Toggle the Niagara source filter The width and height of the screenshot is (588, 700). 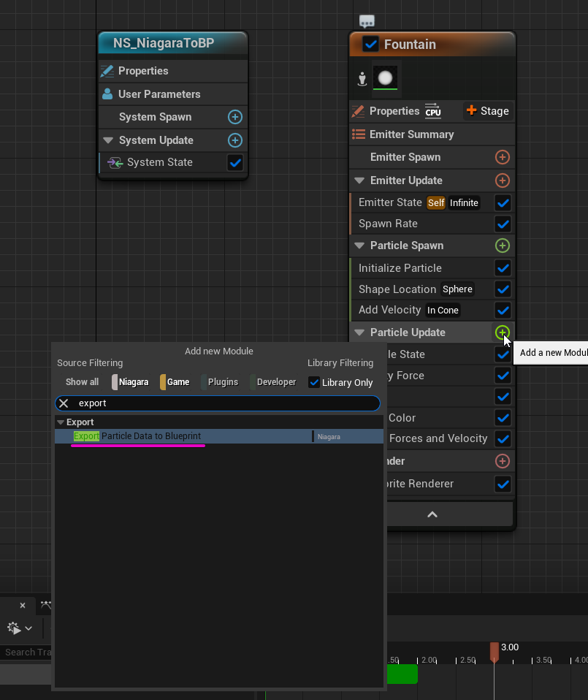coord(130,382)
